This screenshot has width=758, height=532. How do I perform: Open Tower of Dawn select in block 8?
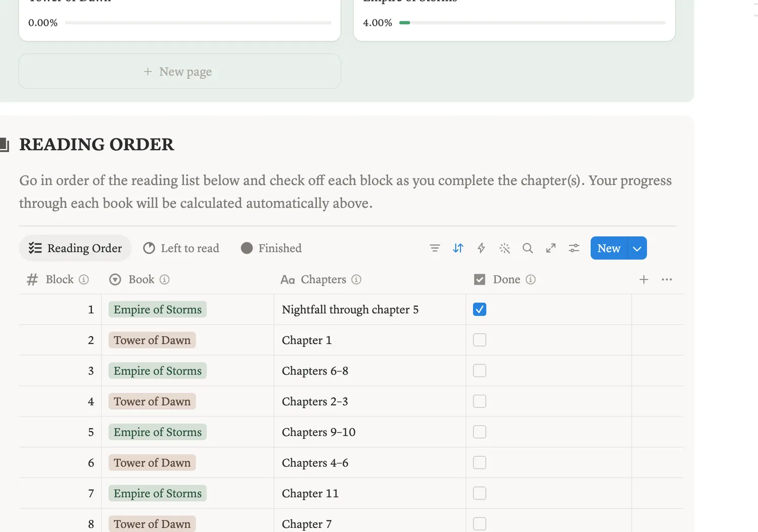tap(152, 524)
